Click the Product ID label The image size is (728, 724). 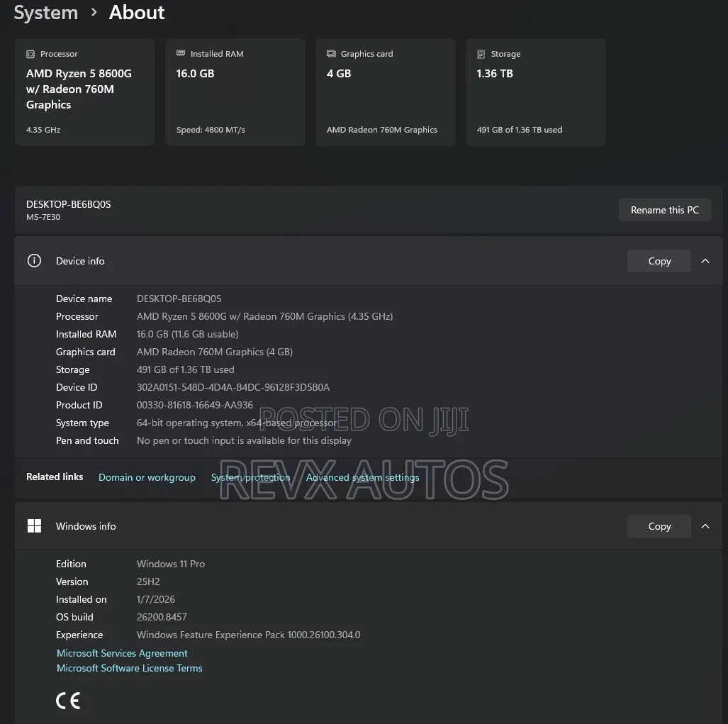click(79, 405)
